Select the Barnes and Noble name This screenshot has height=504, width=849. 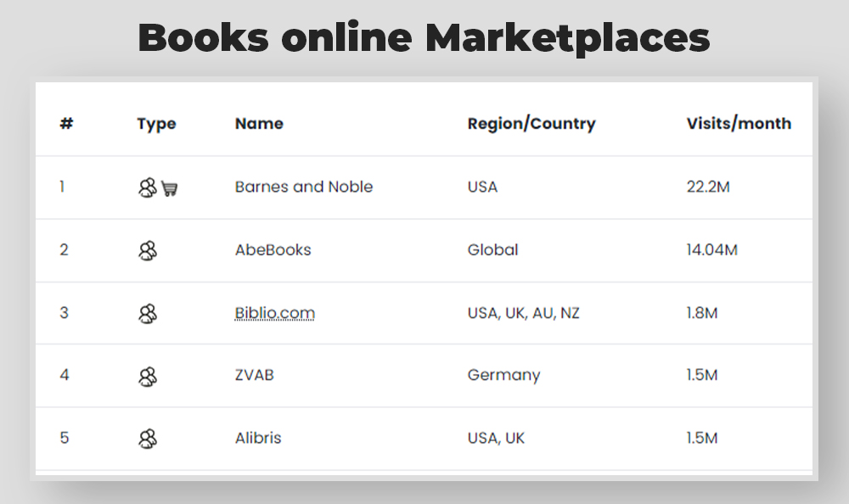pos(304,187)
